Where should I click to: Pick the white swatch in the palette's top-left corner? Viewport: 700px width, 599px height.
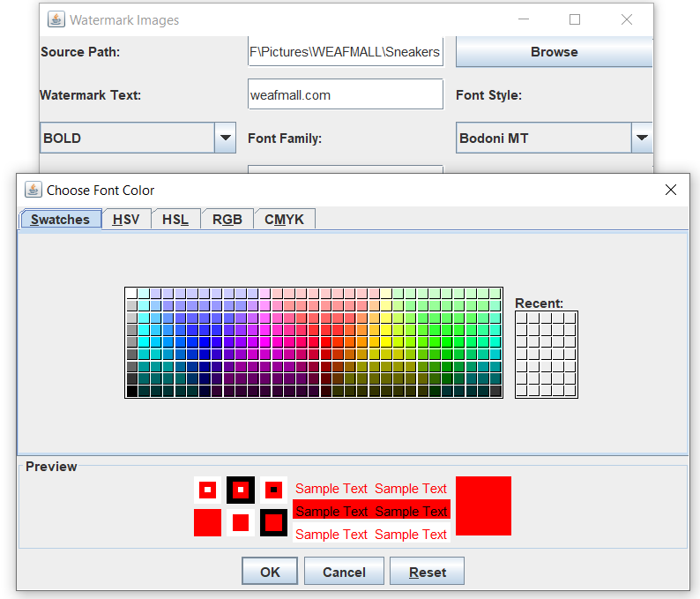[x=131, y=293]
